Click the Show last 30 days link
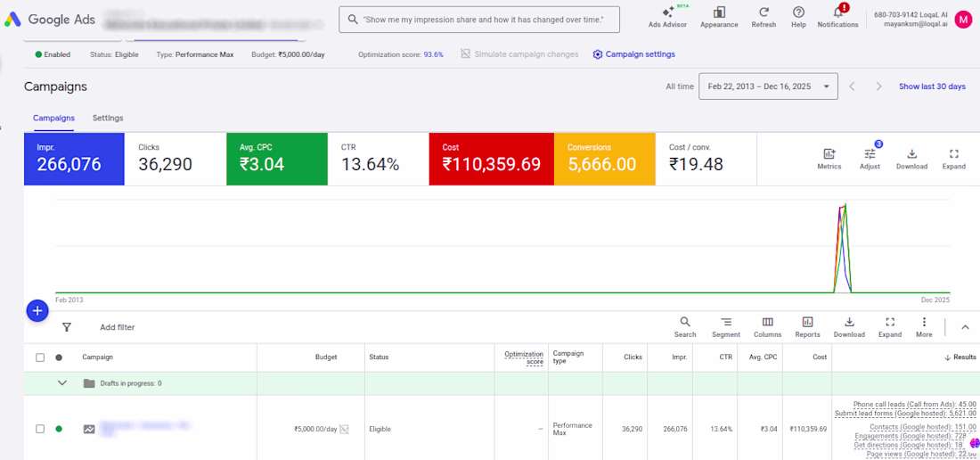The height and width of the screenshot is (460, 980). pyautogui.click(x=932, y=86)
